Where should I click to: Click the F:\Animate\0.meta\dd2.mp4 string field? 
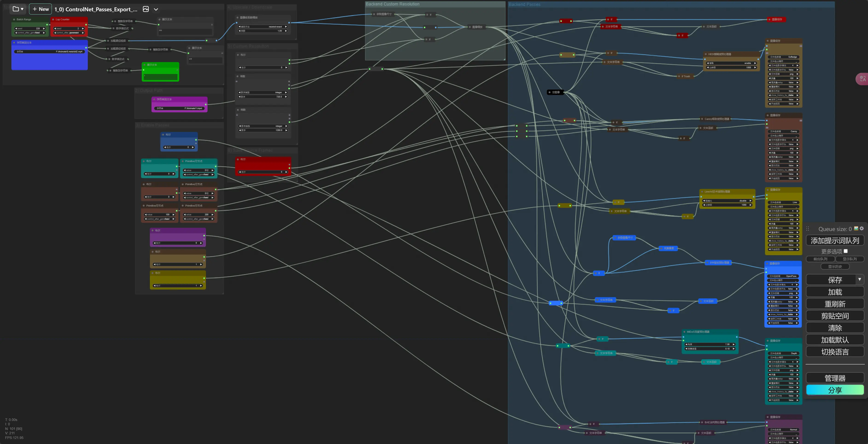[x=50, y=52]
